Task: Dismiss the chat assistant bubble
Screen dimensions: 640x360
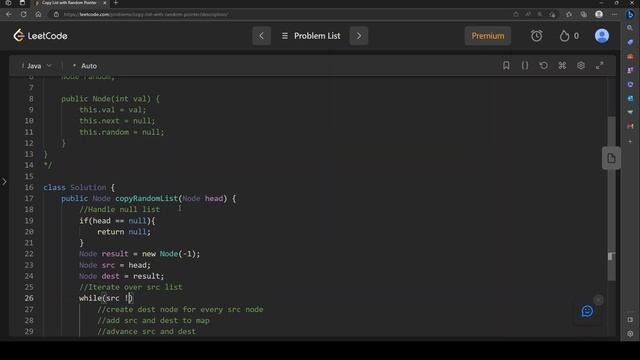Action: pyautogui.click(x=598, y=300)
